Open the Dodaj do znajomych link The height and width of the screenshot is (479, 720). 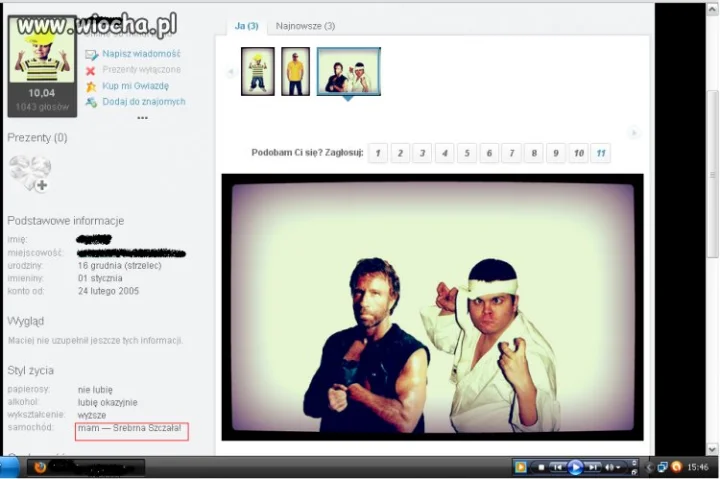click(x=144, y=101)
